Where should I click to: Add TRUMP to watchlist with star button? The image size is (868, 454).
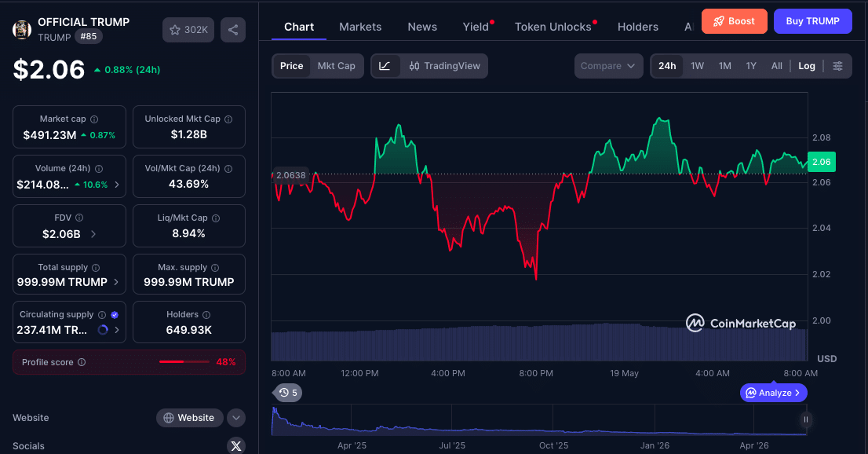click(188, 30)
